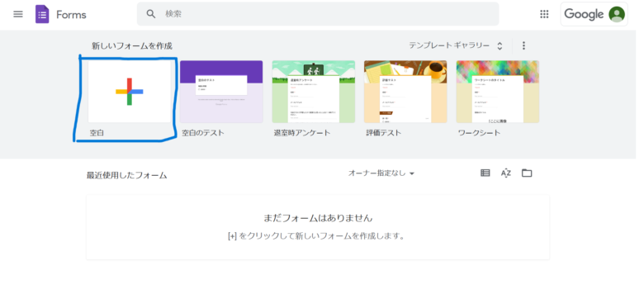Click the 空白 label
Image resolution: width=644 pixels, height=299 pixels.
[x=97, y=133]
